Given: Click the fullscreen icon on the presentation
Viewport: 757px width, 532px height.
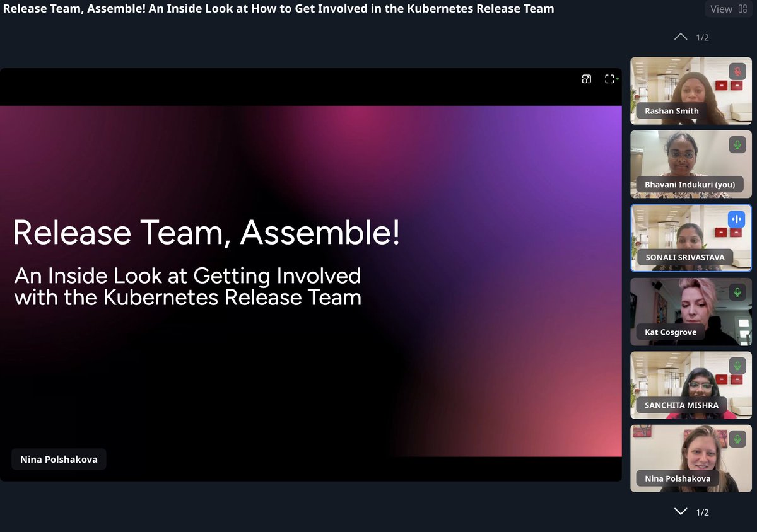Looking at the screenshot, I should (x=609, y=79).
